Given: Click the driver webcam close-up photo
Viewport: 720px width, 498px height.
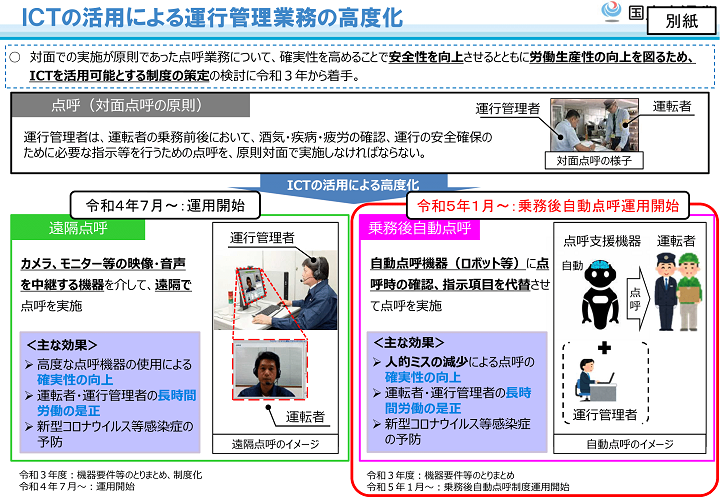Looking at the screenshot, I should pos(270,369).
